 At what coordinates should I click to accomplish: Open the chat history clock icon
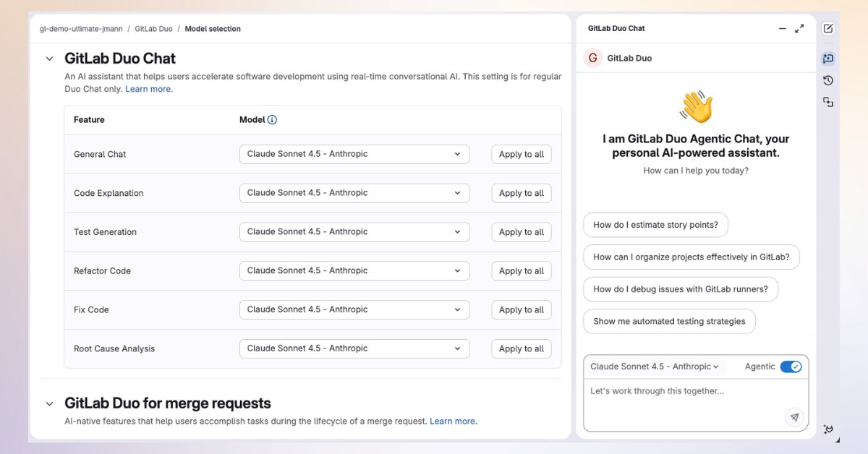coord(828,80)
